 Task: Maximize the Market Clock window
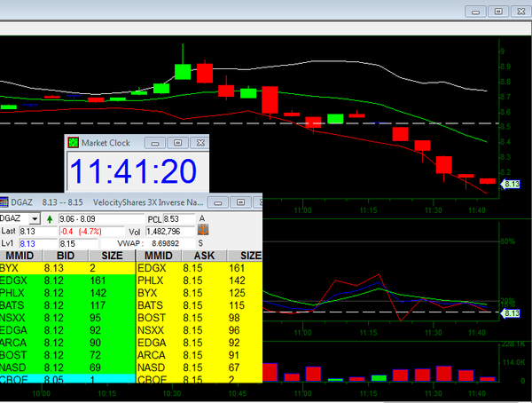pyautogui.click(x=176, y=142)
